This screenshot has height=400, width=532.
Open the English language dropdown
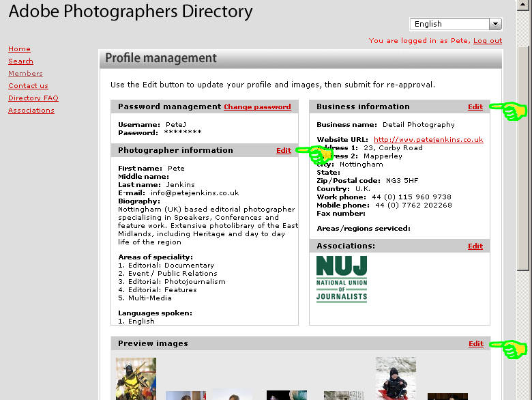(449, 24)
